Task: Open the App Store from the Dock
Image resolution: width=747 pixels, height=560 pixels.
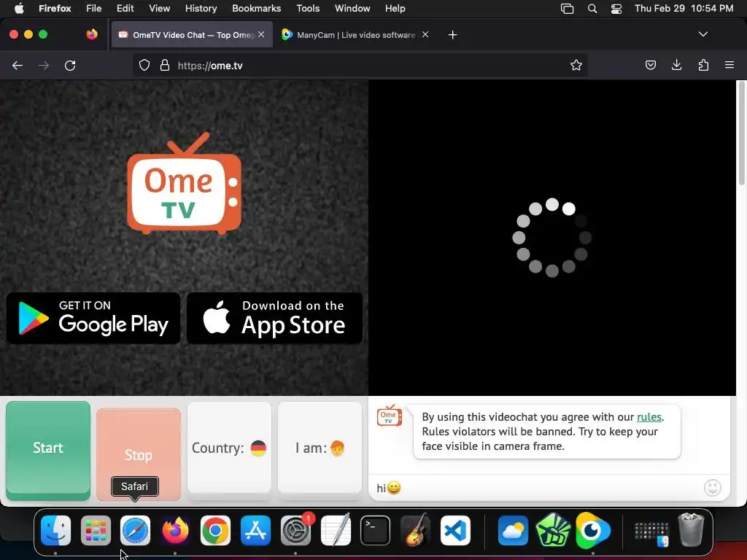Action: 255,530
